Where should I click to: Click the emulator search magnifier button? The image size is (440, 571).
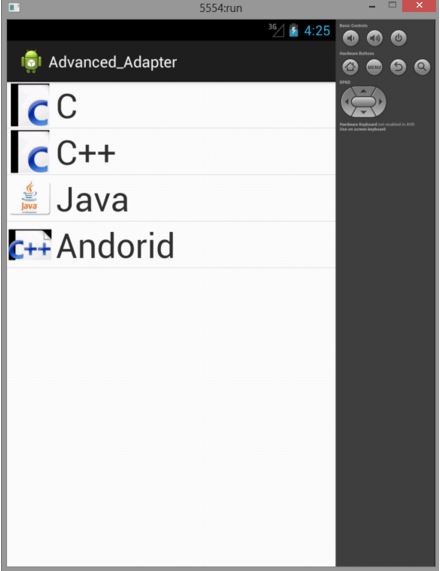(422, 67)
